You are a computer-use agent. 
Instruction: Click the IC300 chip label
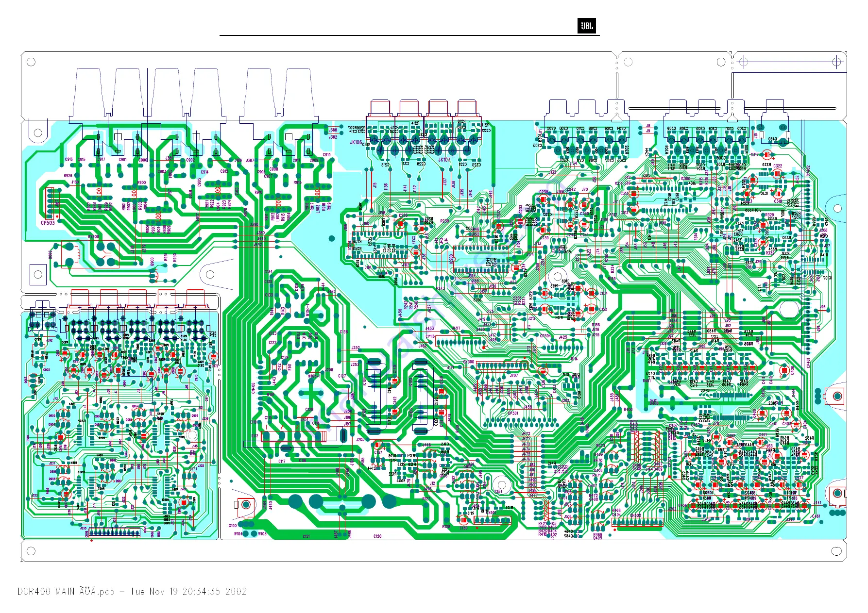pos(685,179)
